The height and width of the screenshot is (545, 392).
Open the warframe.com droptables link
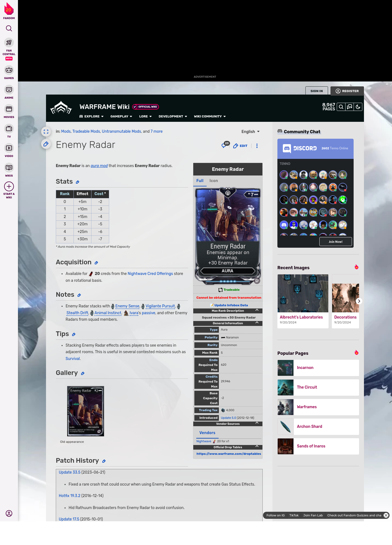[x=229, y=454]
